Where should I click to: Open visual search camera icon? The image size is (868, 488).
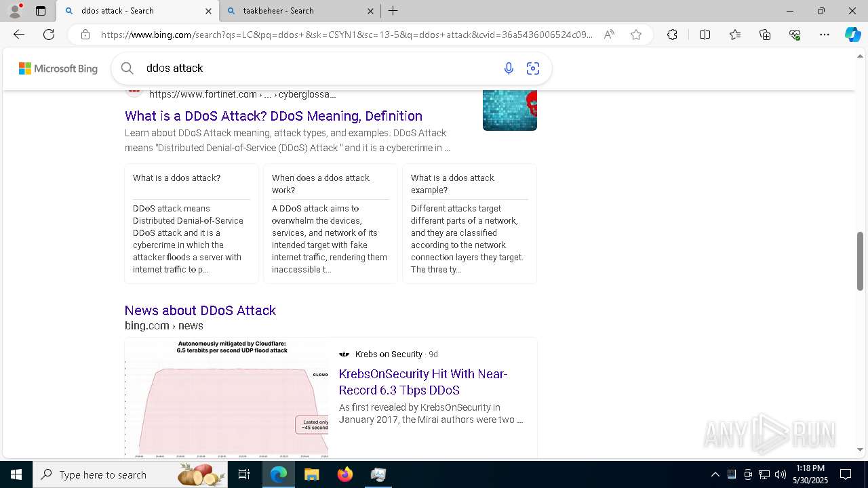click(533, 68)
